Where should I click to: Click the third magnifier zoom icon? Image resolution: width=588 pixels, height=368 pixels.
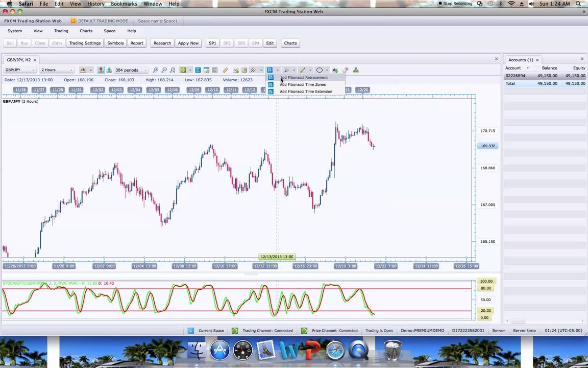pyautogui.click(x=173, y=70)
